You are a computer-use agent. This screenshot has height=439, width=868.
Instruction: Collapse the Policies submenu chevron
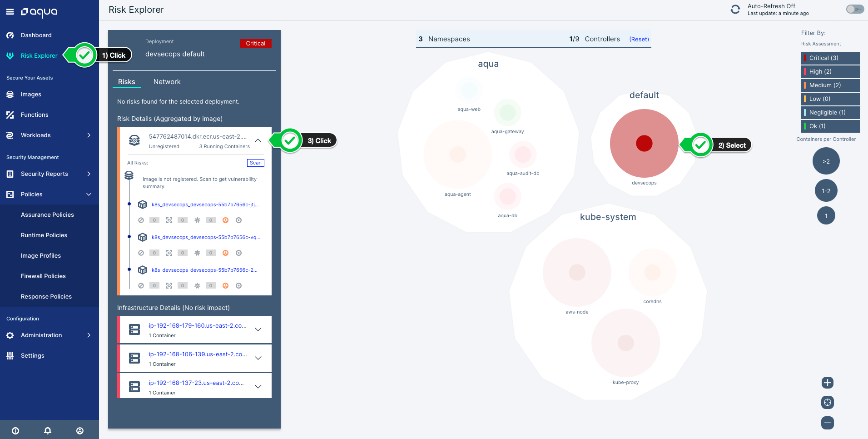point(89,194)
